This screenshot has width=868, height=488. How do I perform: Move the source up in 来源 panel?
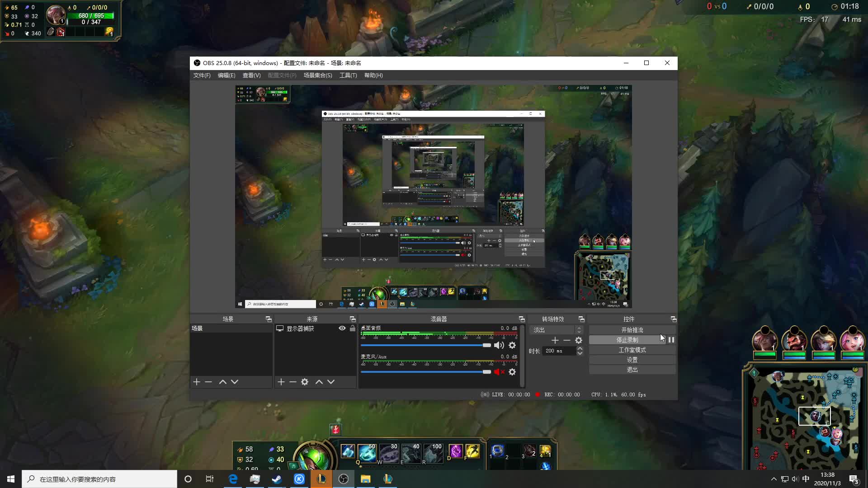(x=319, y=382)
